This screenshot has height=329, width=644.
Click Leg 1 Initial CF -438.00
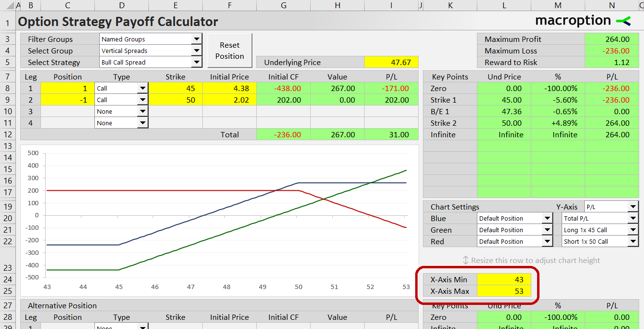[x=283, y=88]
